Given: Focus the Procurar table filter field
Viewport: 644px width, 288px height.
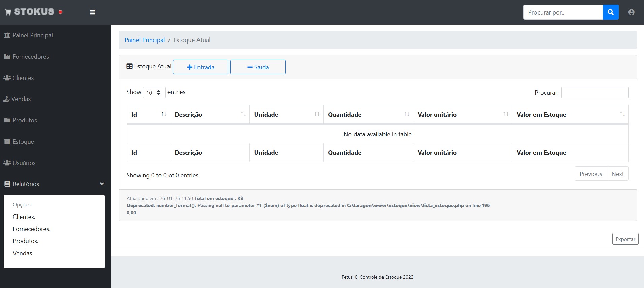Looking at the screenshot, I should (x=595, y=93).
